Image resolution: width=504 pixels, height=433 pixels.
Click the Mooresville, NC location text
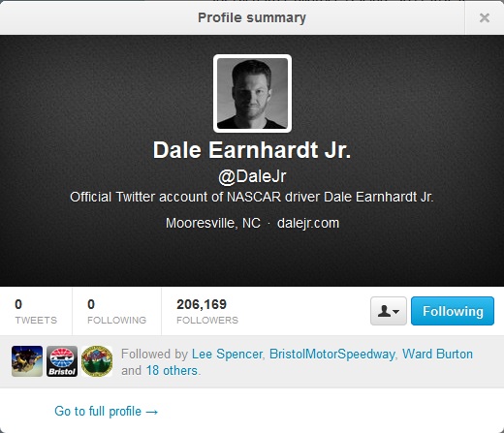point(213,223)
